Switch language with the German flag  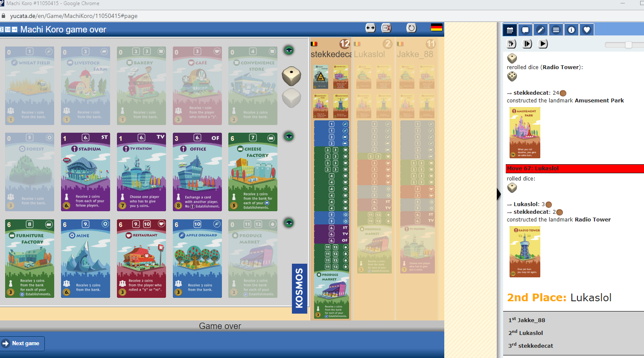point(437,28)
